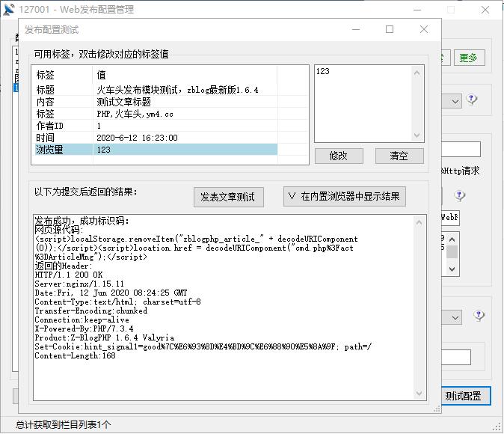Maximize the 发布配置测试 dialog
The width and height of the screenshot is (504, 434).
(x=390, y=30)
